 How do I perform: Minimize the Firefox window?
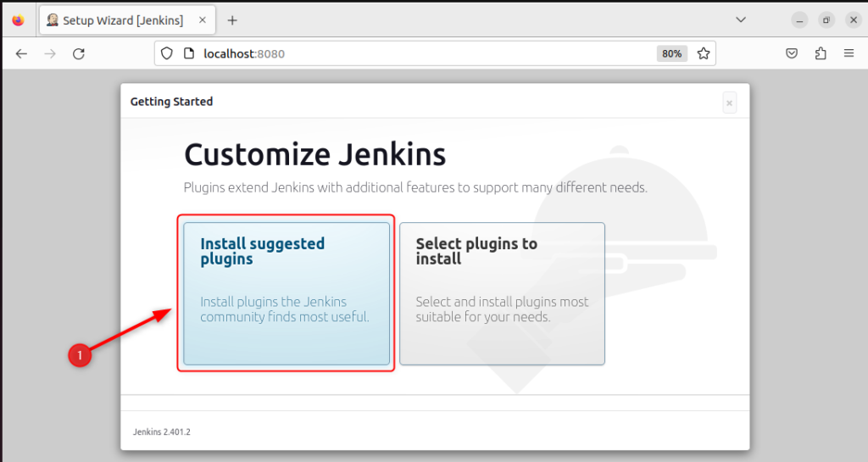pyautogui.click(x=799, y=20)
